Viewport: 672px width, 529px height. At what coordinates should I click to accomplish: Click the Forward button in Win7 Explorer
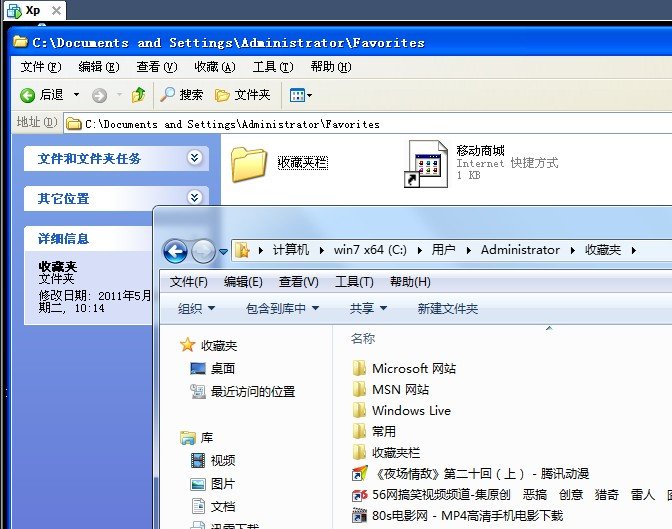point(203,251)
